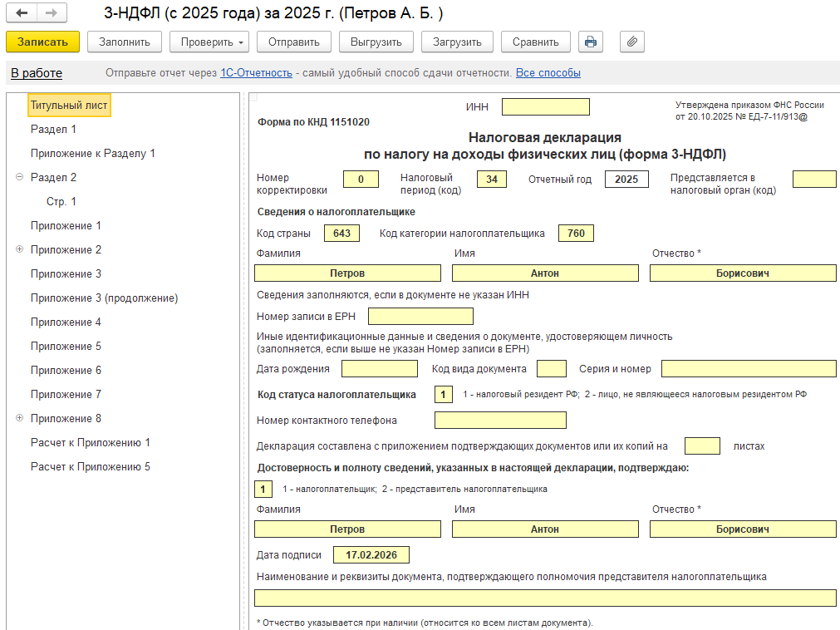The image size is (840, 630).
Task: Expand the Приложение 2 tree node
Action: (19, 249)
